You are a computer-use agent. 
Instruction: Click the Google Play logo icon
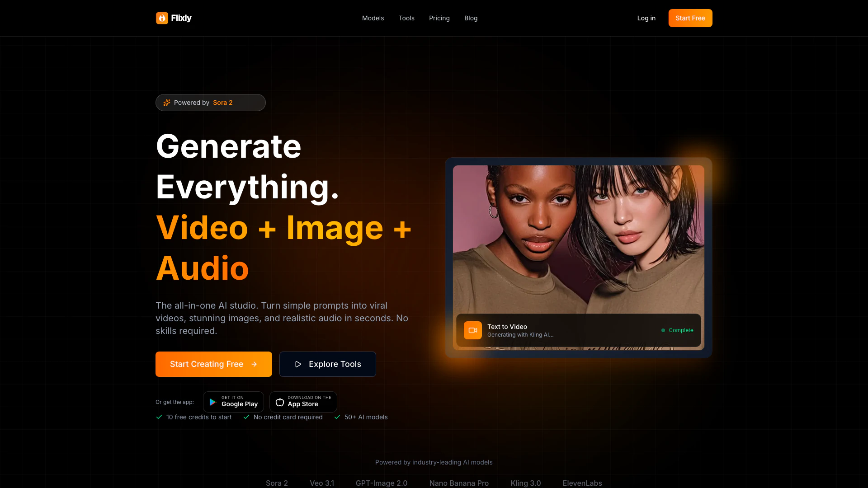click(x=213, y=402)
